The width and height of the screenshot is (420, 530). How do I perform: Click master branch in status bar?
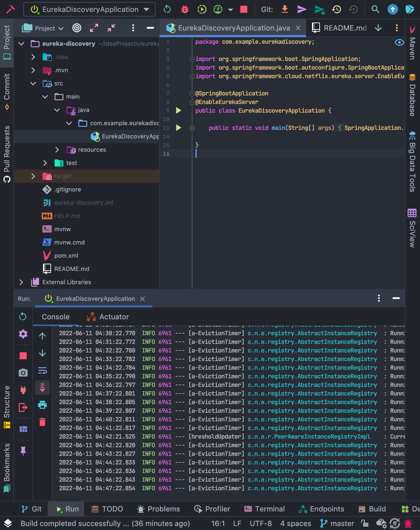tap(337, 524)
